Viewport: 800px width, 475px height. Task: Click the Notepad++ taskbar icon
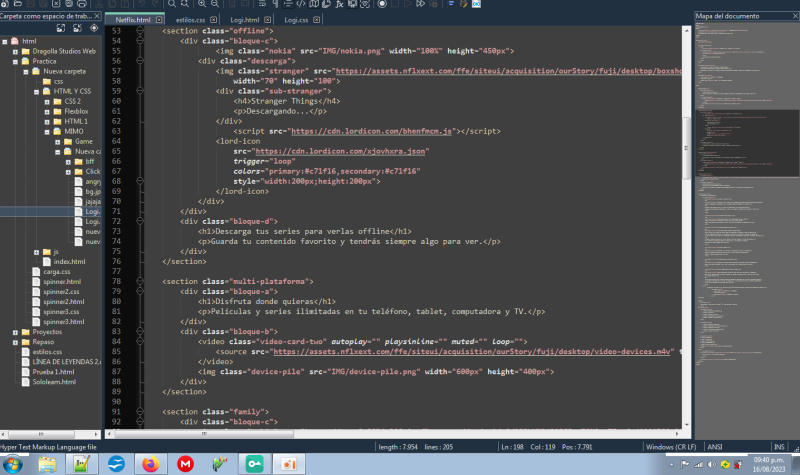click(83, 463)
